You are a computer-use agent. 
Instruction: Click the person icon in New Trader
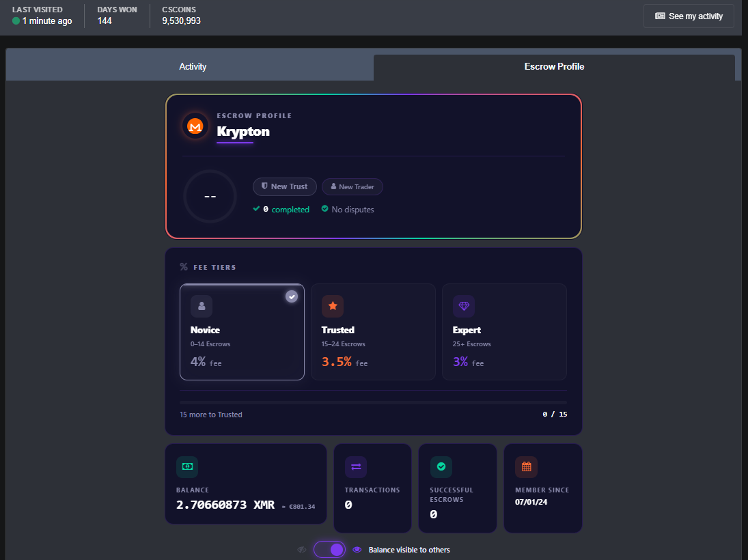(333, 186)
